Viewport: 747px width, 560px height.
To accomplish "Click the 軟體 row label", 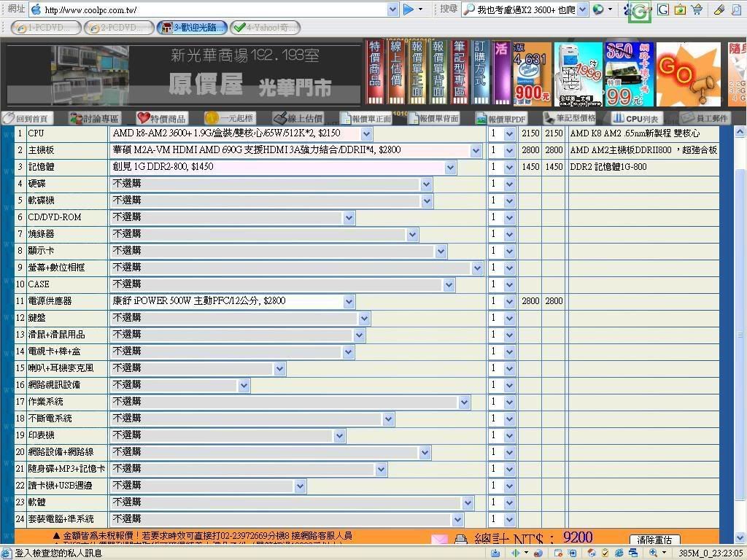I will 36,502.
